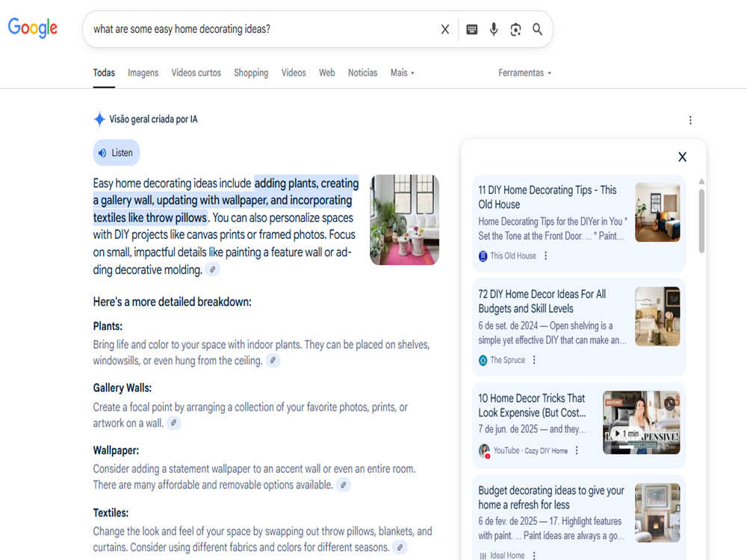Click the 'Textiles:' heading

tap(111, 513)
